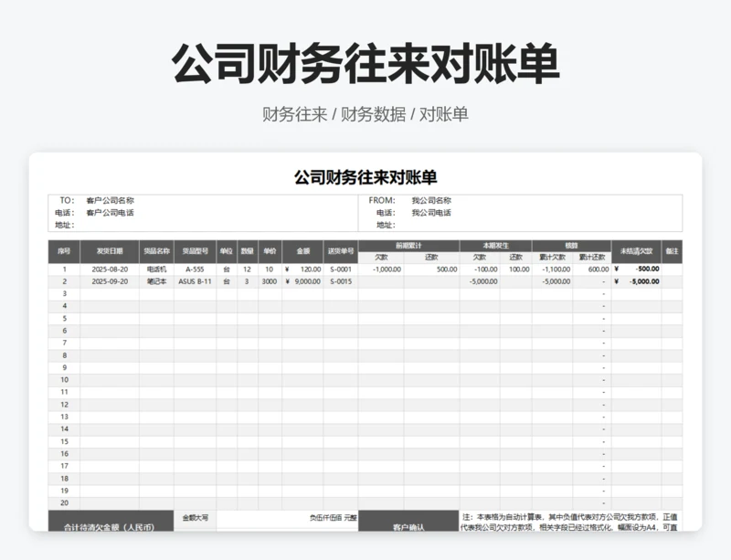Click the 金额 column header
The width and height of the screenshot is (731, 560).
302,251
